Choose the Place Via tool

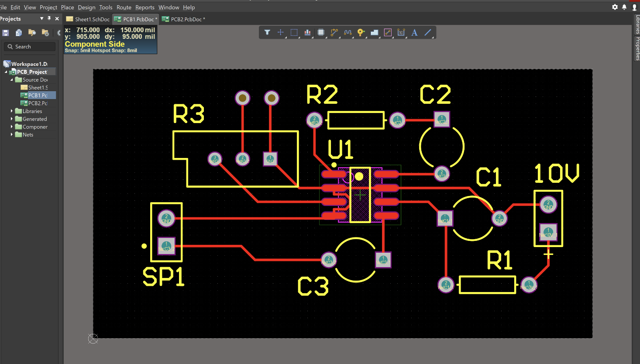click(x=361, y=32)
